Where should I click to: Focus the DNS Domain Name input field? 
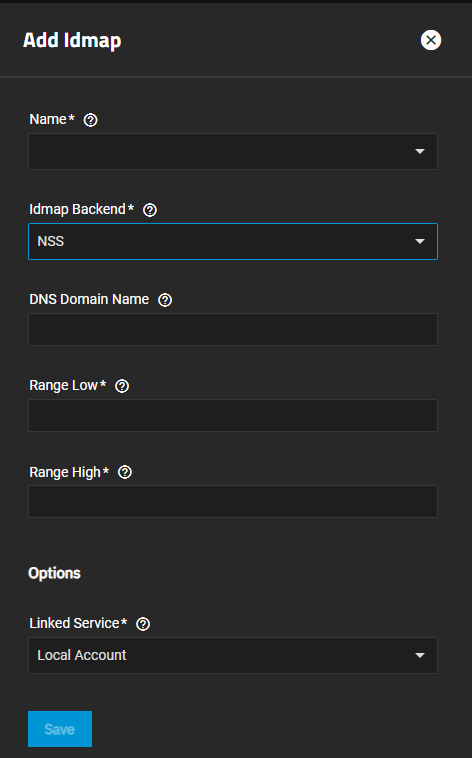click(233, 330)
